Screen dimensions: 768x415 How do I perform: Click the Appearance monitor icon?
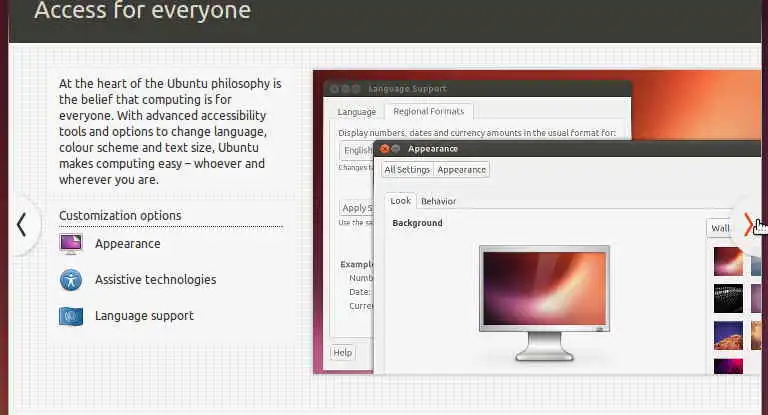click(71, 244)
